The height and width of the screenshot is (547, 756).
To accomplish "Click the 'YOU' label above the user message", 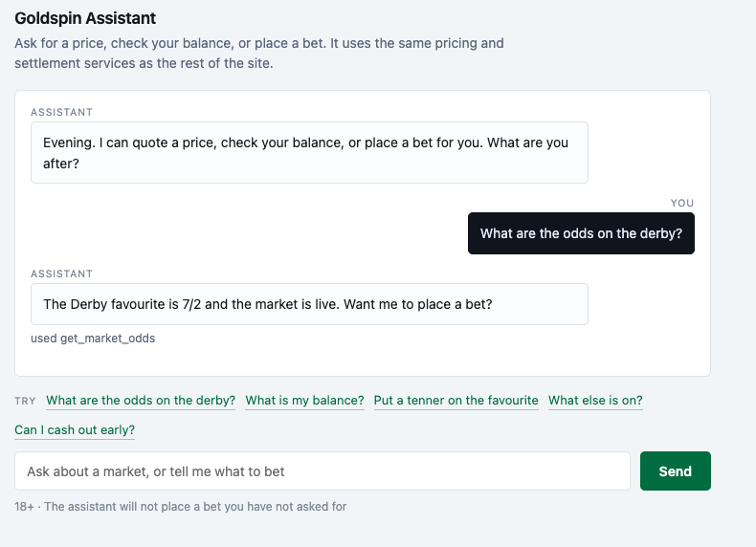I will (x=681, y=203).
